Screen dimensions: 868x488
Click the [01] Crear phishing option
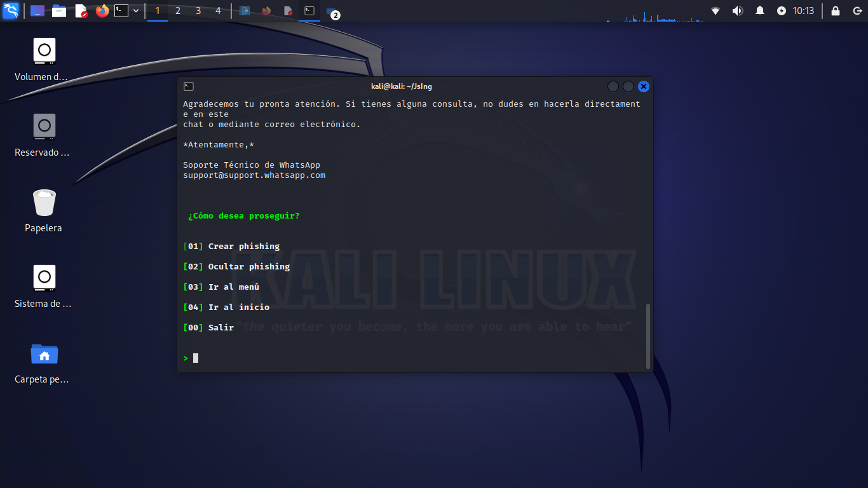pyautogui.click(x=231, y=247)
